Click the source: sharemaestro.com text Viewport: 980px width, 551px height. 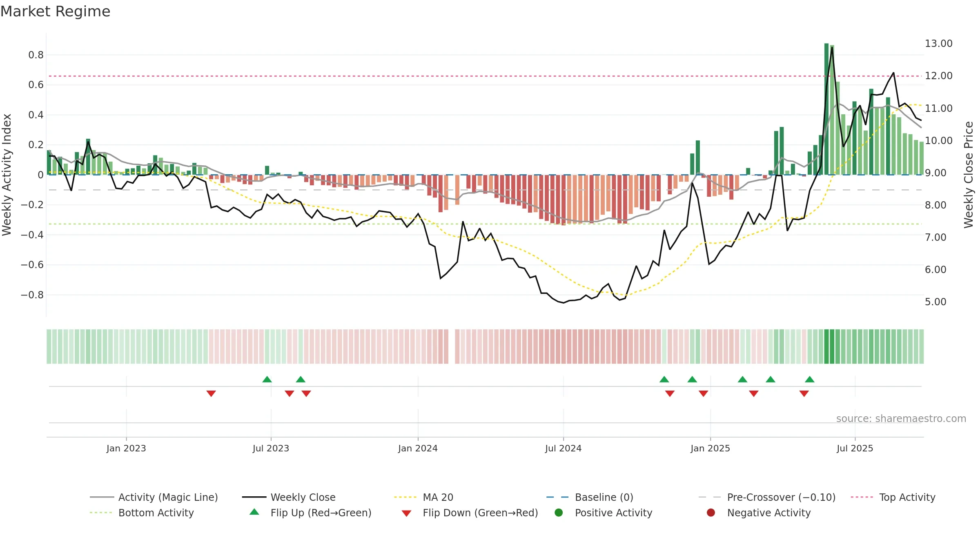[901, 418]
